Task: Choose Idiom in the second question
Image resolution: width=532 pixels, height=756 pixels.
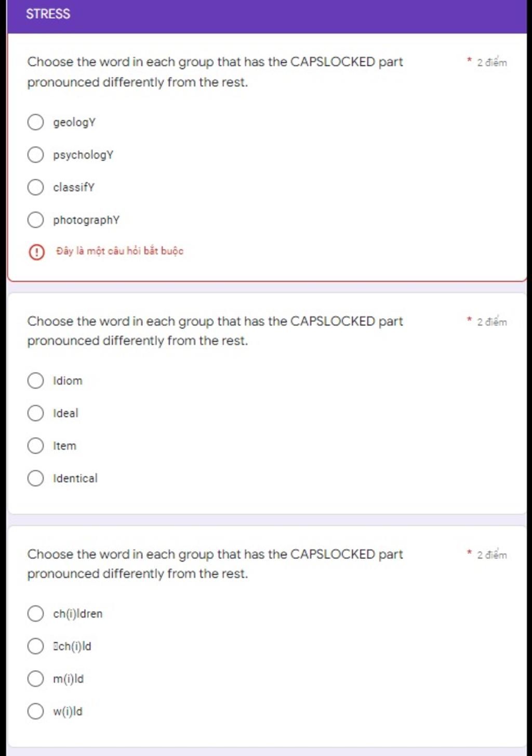Action: [x=35, y=380]
